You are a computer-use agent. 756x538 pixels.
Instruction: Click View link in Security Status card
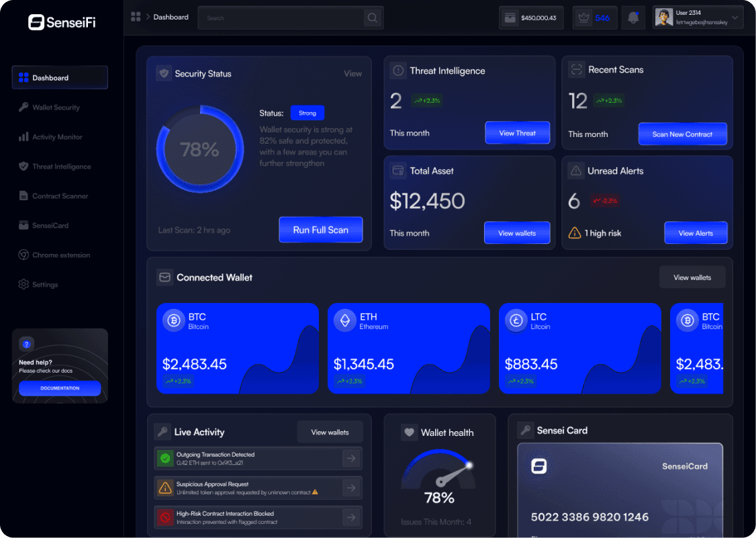(x=352, y=74)
